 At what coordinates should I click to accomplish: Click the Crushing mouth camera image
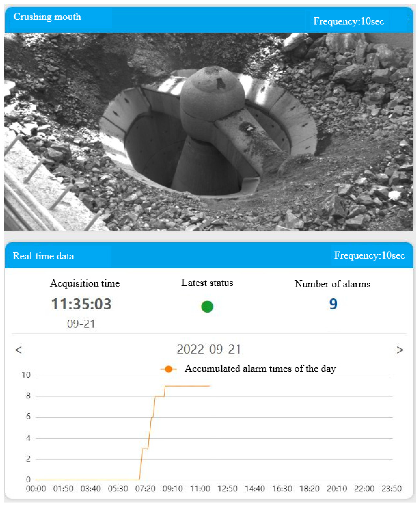pos(208,132)
